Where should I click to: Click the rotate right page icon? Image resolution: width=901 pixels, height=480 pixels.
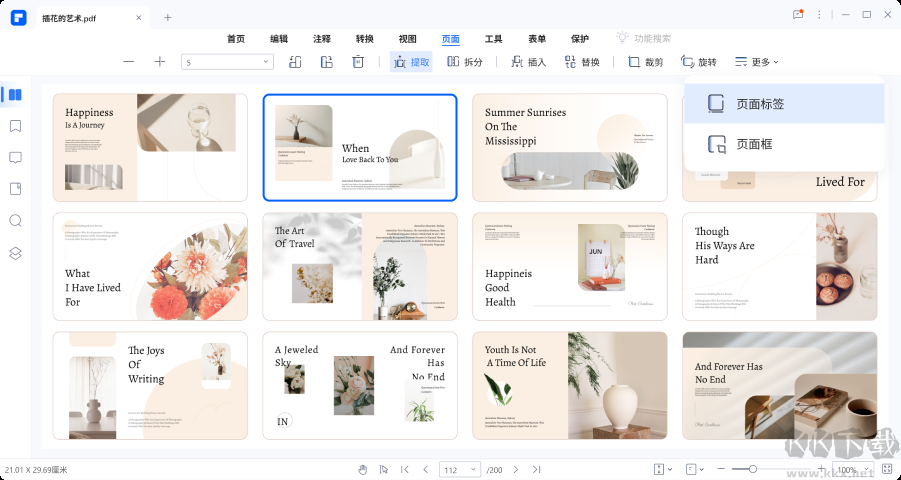(x=326, y=62)
